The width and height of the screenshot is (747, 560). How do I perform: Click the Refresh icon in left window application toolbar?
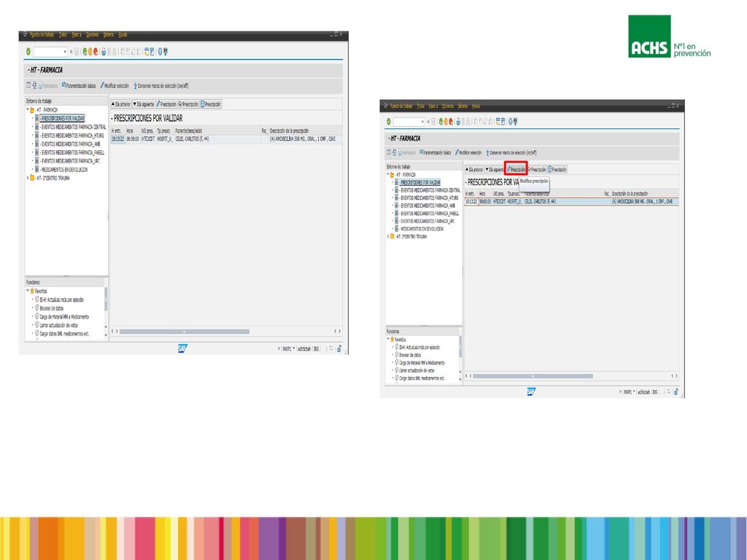coord(34,86)
